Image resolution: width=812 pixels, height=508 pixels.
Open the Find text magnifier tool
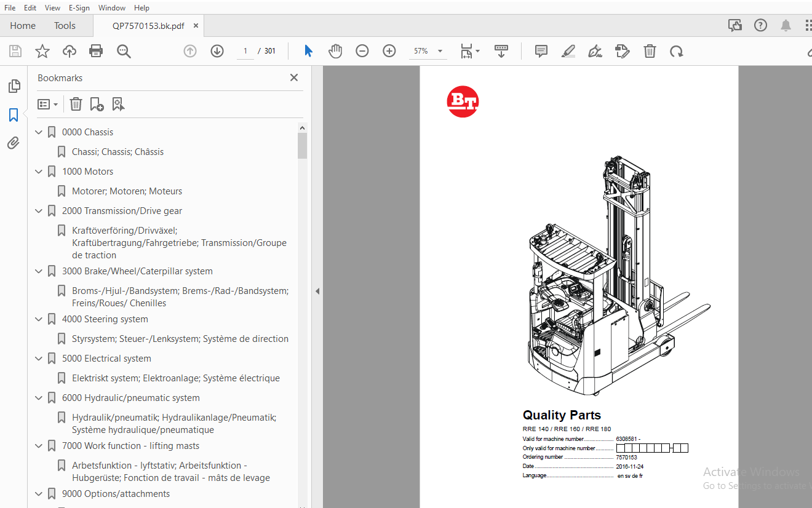(x=124, y=51)
